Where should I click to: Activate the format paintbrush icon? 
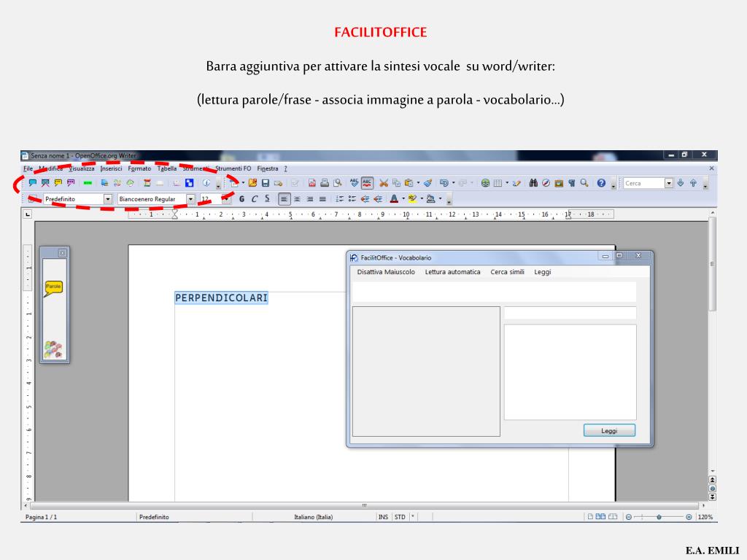point(427,183)
